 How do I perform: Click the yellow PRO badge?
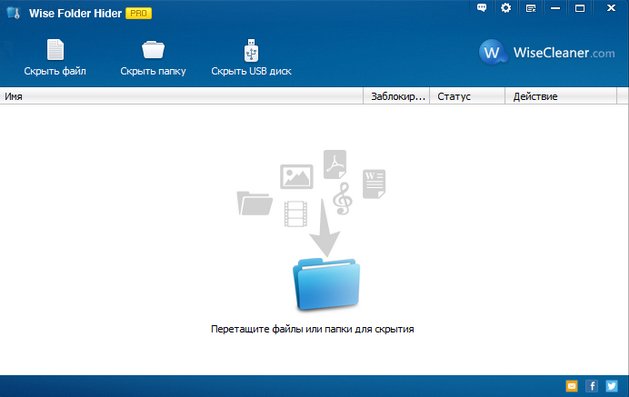click(139, 13)
